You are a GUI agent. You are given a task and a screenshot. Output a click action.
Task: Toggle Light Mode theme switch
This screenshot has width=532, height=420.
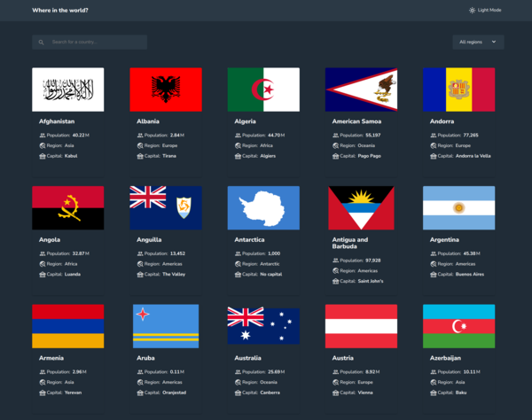[485, 10]
